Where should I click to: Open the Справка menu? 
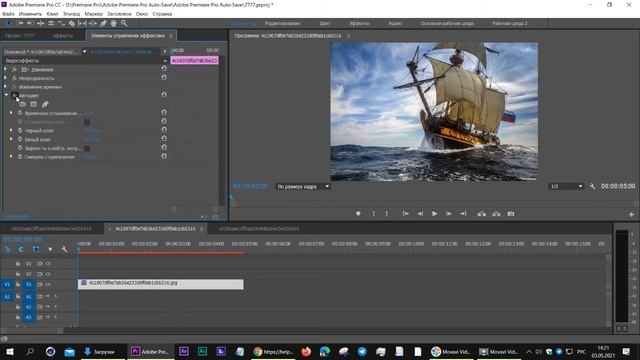pyautogui.click(x=162, y=14)
